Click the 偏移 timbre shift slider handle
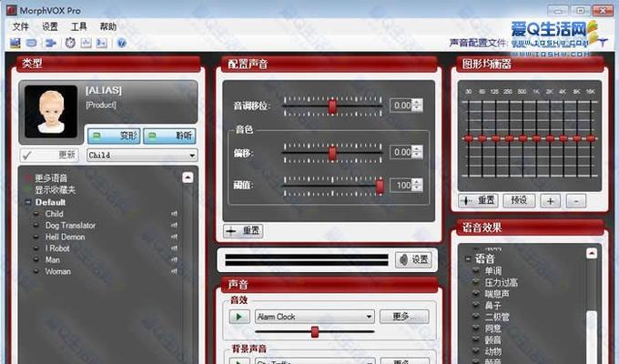The image size is (619, 364). (332, 153)
